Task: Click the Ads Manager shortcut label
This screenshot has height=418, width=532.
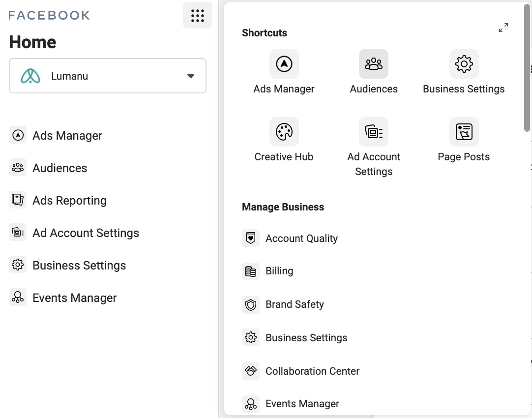Action: 284,89
